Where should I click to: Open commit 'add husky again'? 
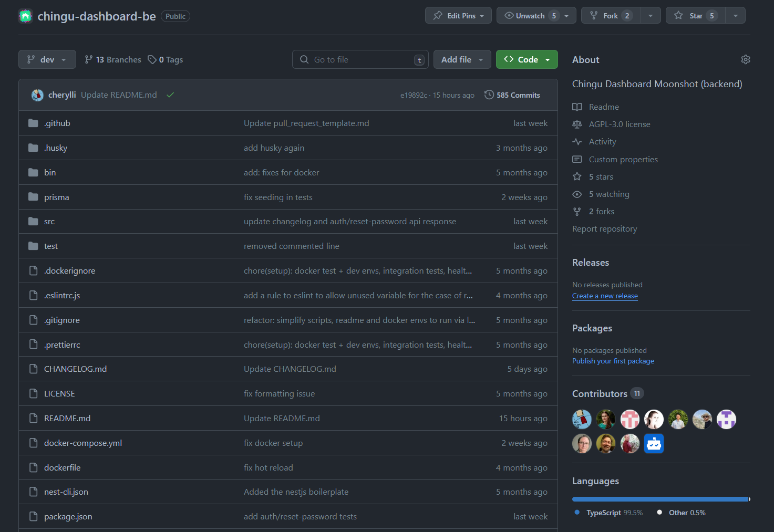[x=274, y=148]
